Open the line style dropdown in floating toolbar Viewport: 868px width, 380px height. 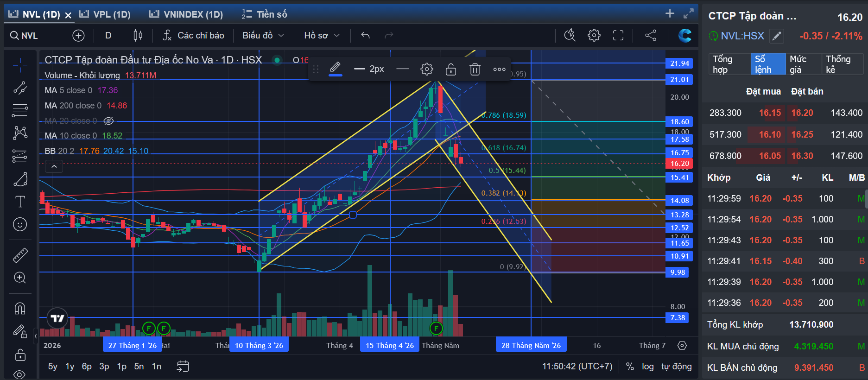[403, 70]
